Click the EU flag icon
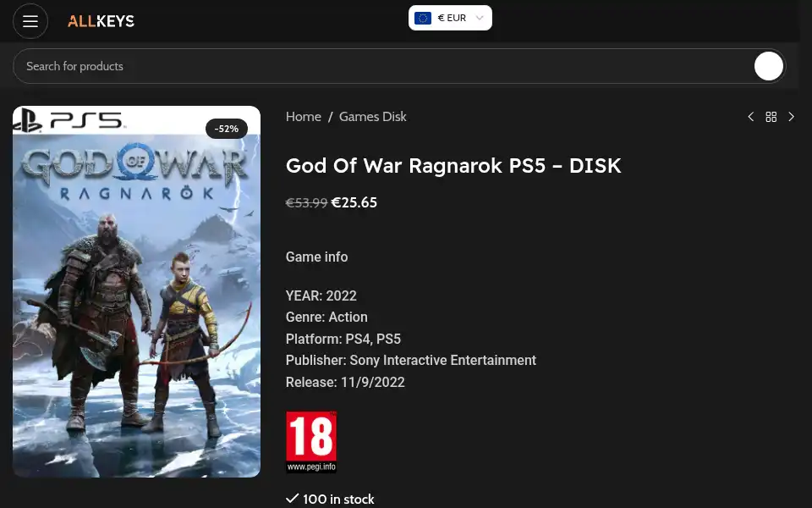 pyautogui.click(x=423, y=18)
